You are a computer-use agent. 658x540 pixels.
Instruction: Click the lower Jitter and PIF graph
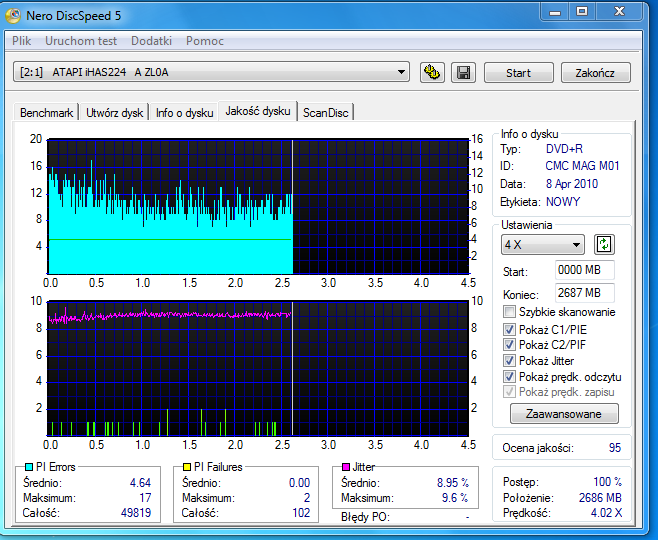point(258,368)
